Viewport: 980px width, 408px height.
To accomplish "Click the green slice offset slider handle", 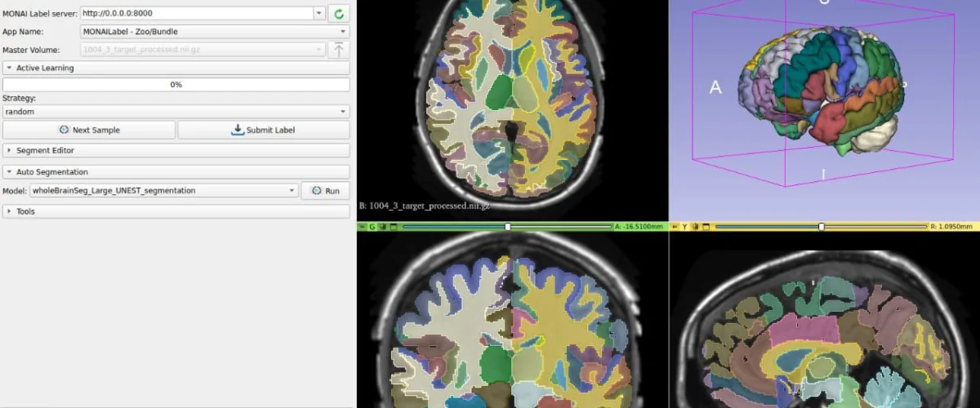I will pos(508,227).
